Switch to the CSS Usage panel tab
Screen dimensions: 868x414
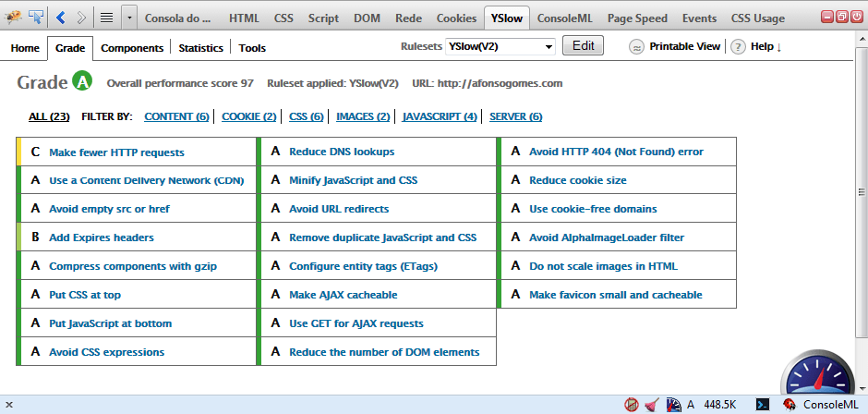pos(758,18)
